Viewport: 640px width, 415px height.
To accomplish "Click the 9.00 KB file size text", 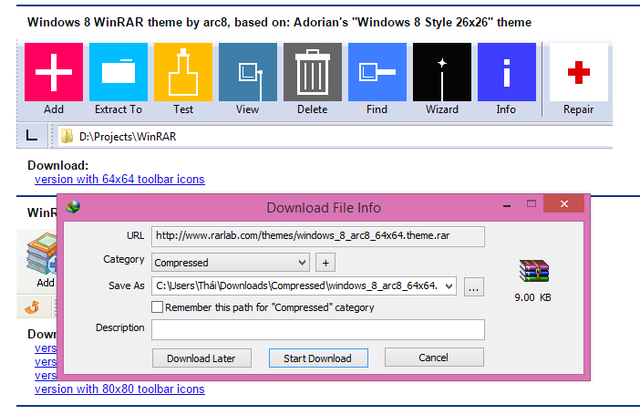I will click(x=533, y=297).
